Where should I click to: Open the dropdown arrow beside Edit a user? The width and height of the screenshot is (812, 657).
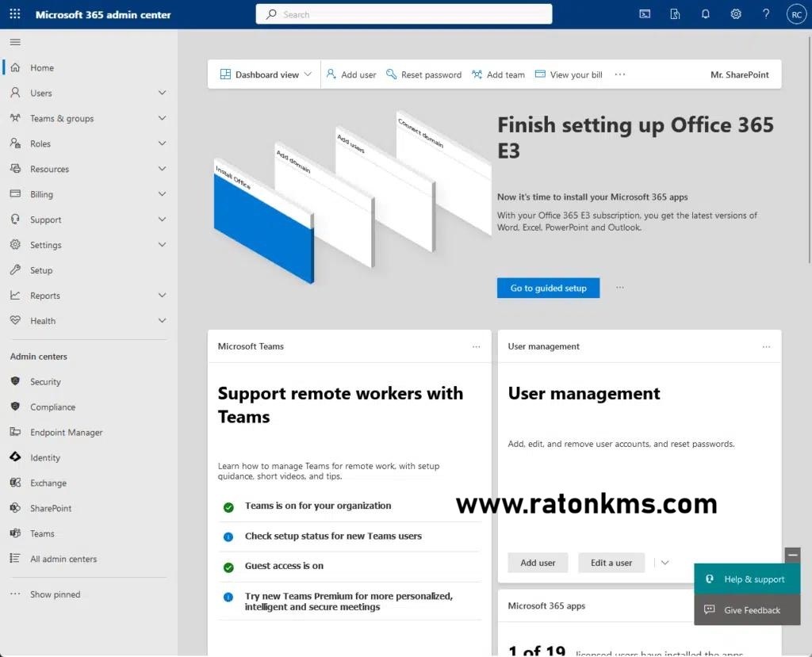click(x=665, y=563)
